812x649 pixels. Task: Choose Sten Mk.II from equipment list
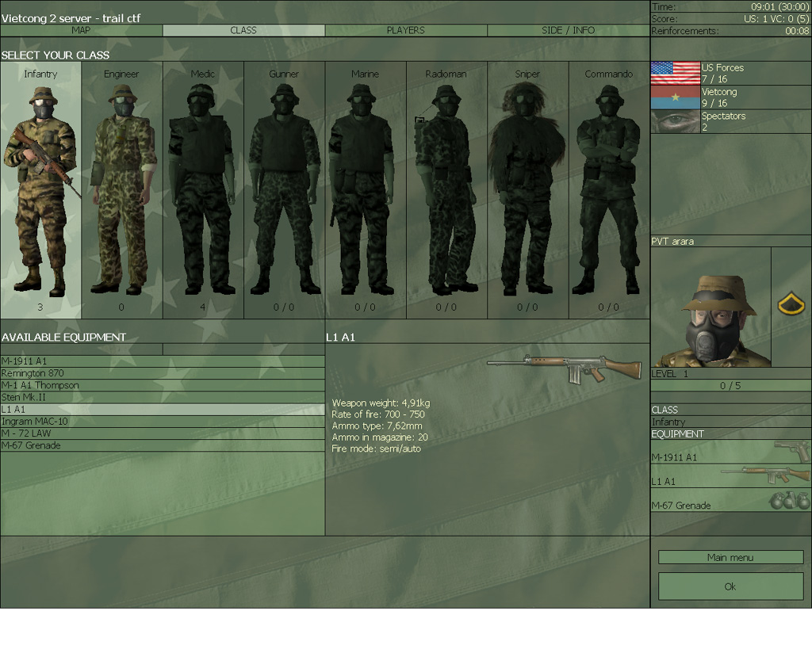[163, 398]
